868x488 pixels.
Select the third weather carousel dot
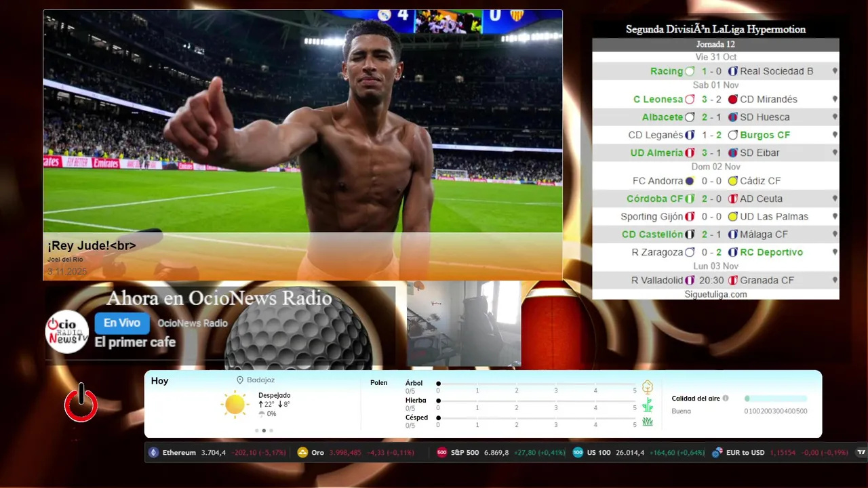click(x=271, y=430)
